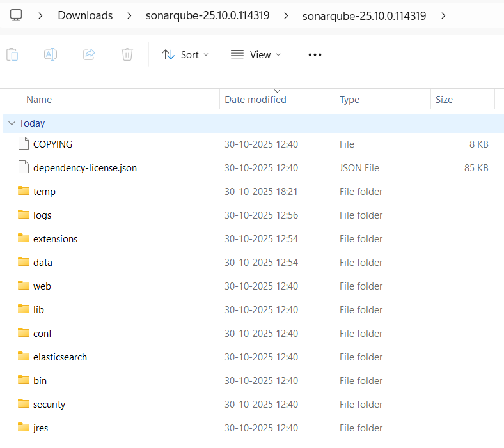Click the logs folder name
504x448 pixels.
pyautogui.click(x=42, y=215)
